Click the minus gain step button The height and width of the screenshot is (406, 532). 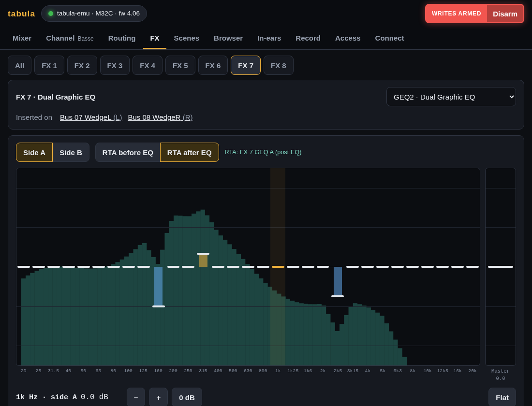coord(136,397)
